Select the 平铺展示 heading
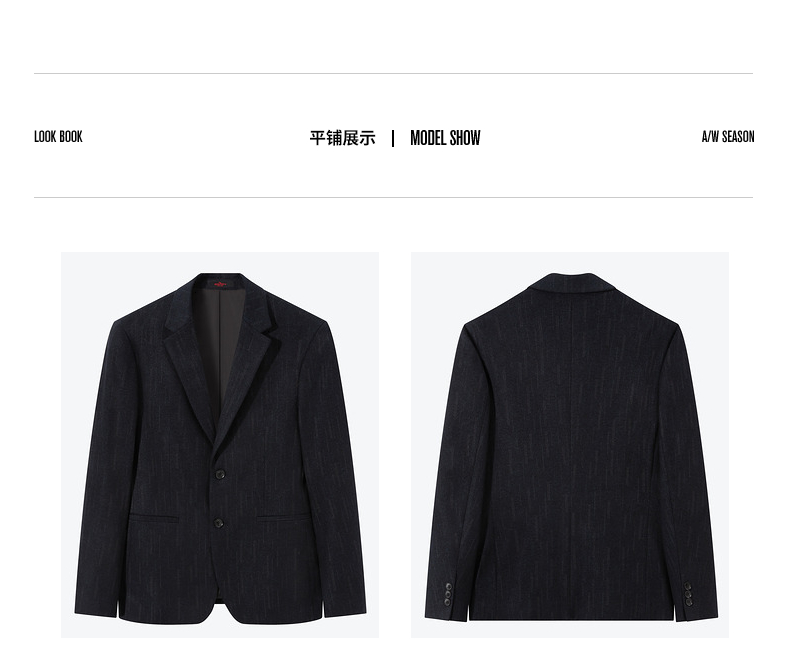The image size is (790, 647). (343, 138)
